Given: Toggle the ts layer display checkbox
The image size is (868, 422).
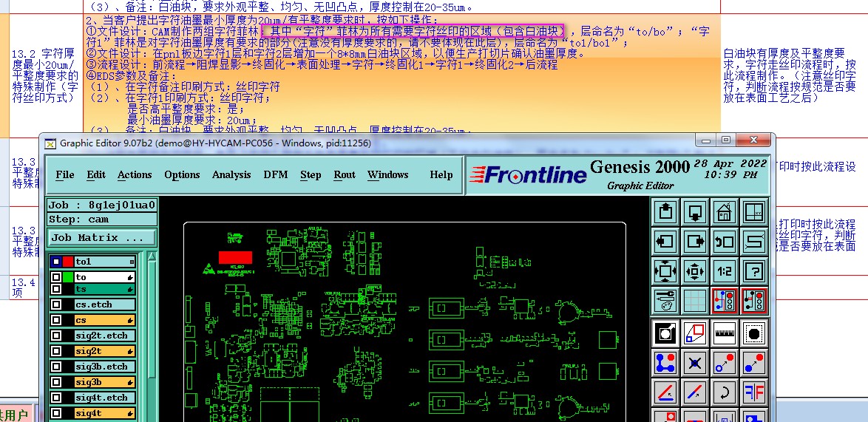Looking at the screenshot, I should click(x=56, y=289).
